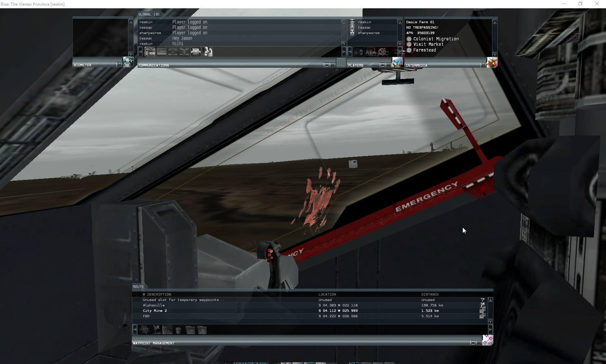Click the ear icon in Communications toolbar

207,52
